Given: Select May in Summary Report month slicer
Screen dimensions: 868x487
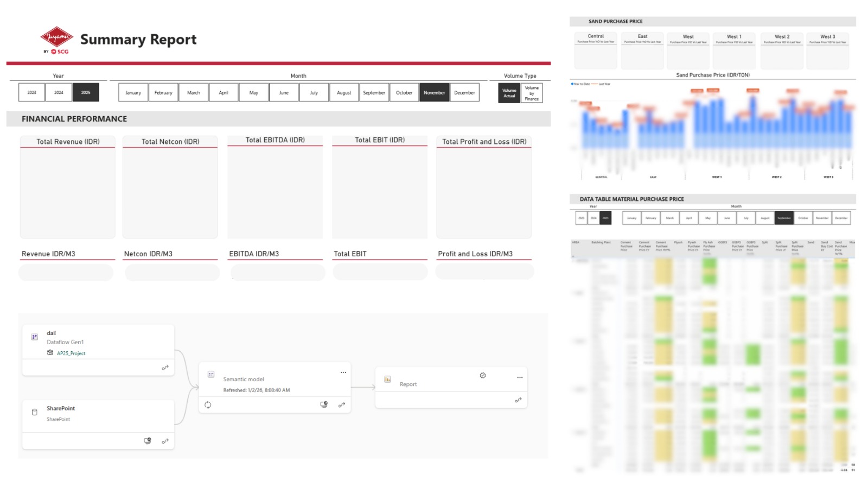Looking at the screenshot, I should tap(254, 92).
